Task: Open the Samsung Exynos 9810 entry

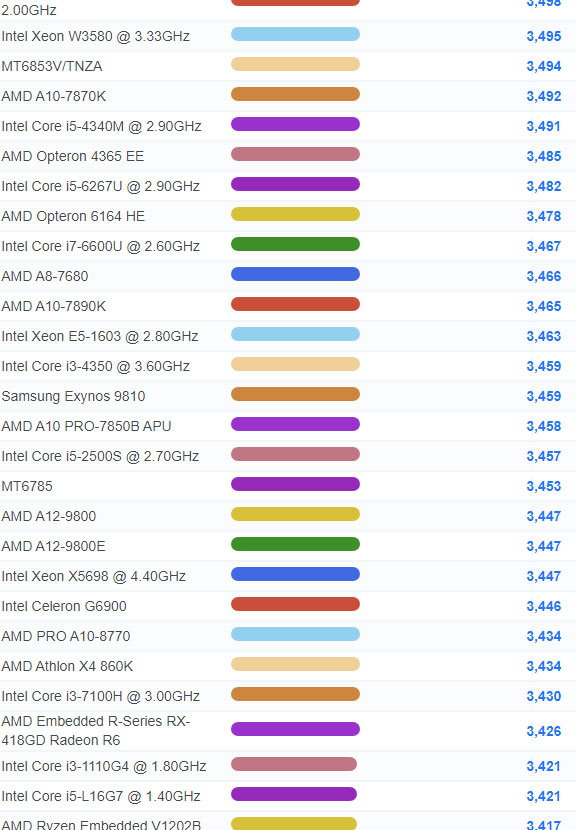Action: [x=73, y=396]
